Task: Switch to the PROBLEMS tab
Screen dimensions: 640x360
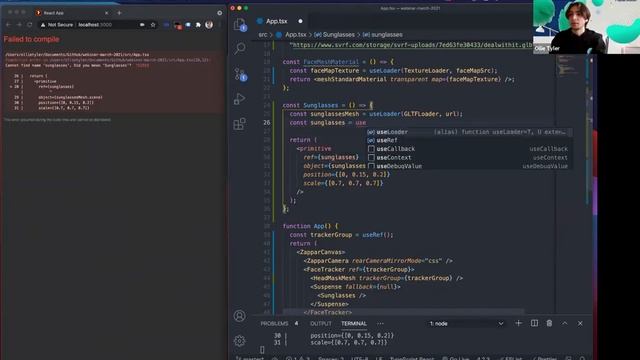Action: [x=274, y=323]
